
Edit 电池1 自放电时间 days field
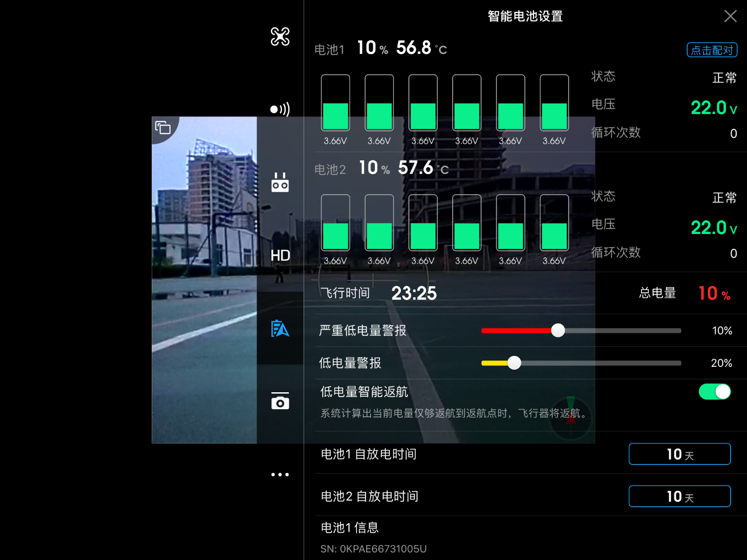point(680,454)
